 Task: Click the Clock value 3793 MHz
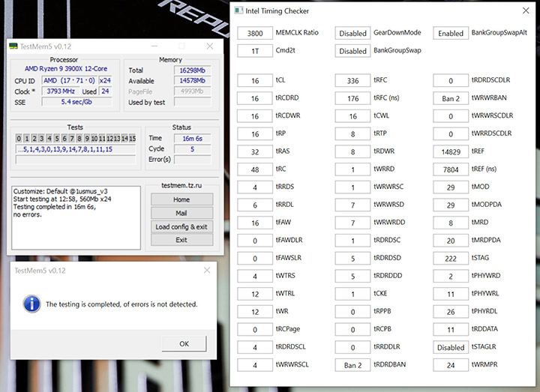tap(61, 91)
